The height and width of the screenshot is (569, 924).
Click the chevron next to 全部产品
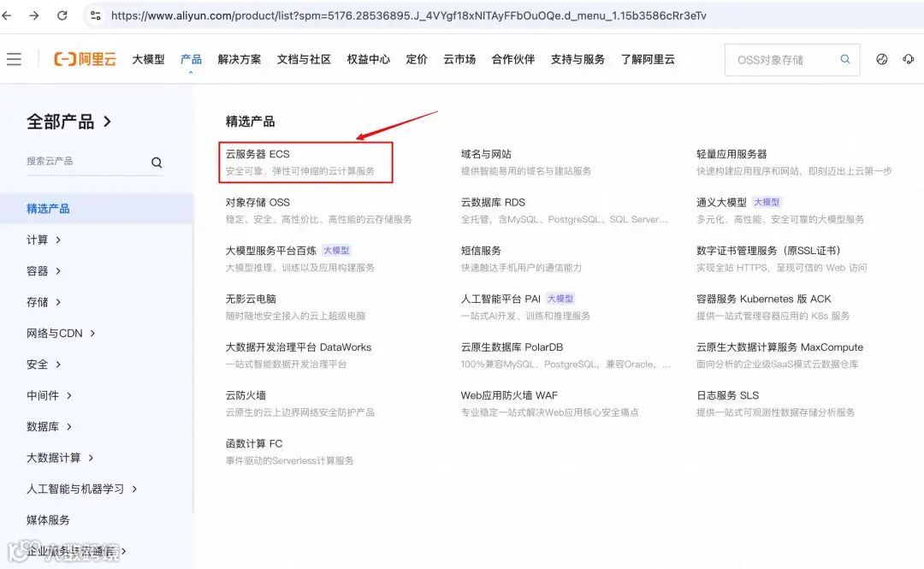pyautogui.click(x=107, y=122)
